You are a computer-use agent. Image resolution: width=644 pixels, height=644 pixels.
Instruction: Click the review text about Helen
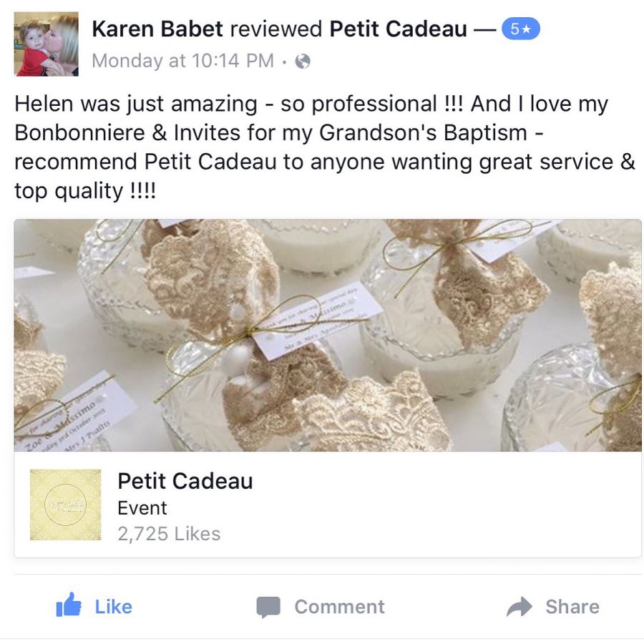coord(324,147)
